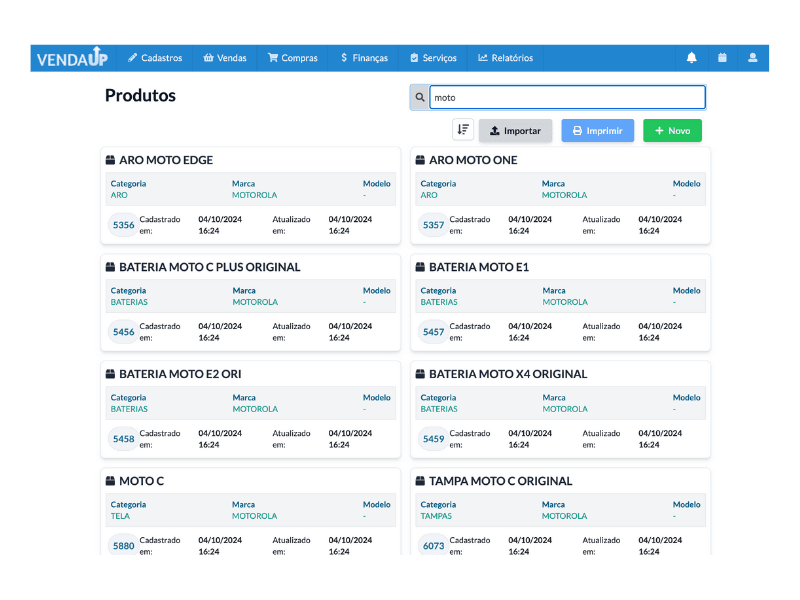Viewport: 800px width, 600px height.
Task: Click the sort order icon button
Action: [463, 130]
